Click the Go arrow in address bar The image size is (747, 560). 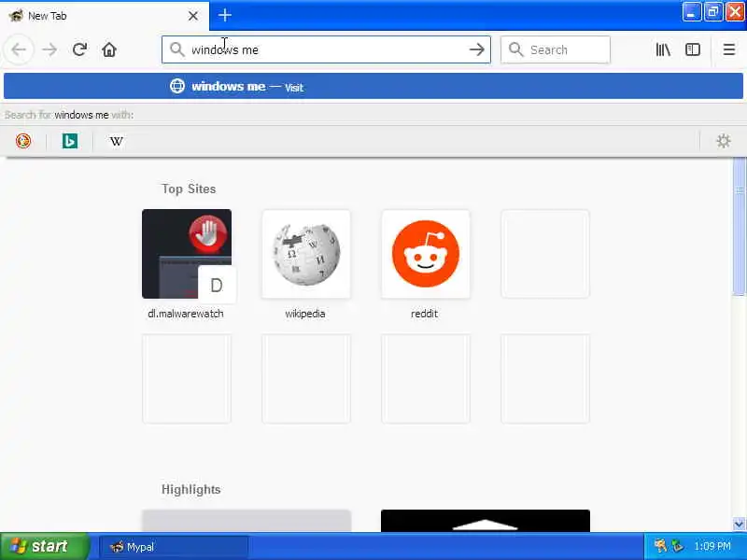click(x=476, y=49)
